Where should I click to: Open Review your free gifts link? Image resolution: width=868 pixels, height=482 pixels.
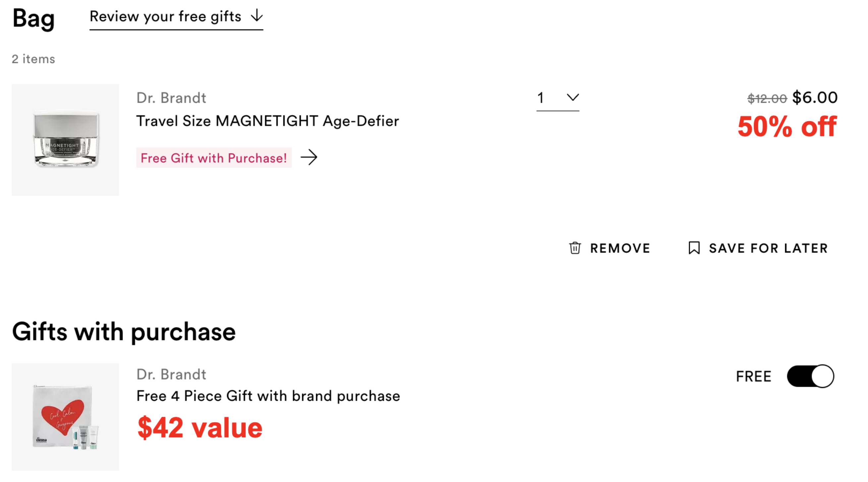(176, 17)
